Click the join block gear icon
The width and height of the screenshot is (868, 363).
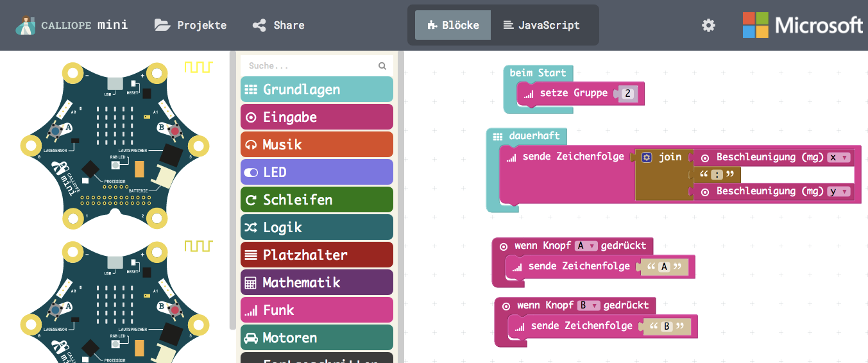click(x=647, y=157)
